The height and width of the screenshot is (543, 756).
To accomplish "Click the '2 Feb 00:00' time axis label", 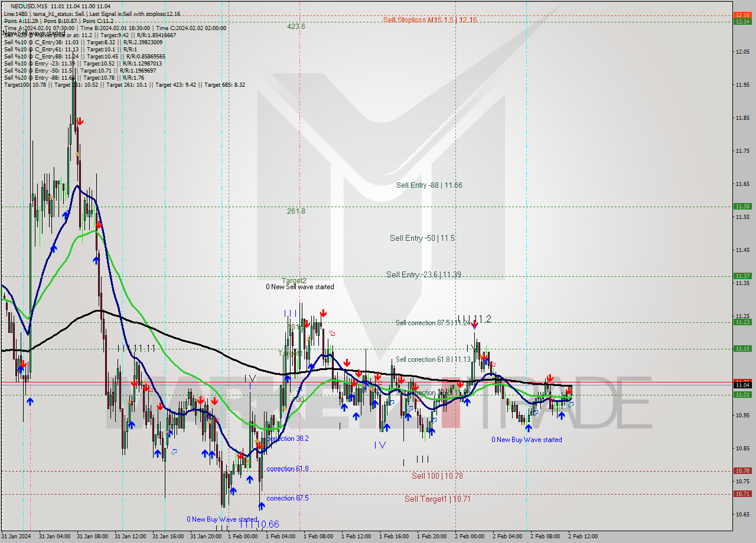I will 470,537.
